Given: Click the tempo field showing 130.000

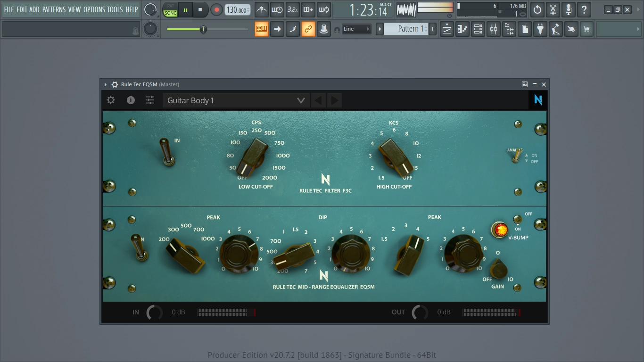Looking at the screenshot, I should tap(237, 10).
